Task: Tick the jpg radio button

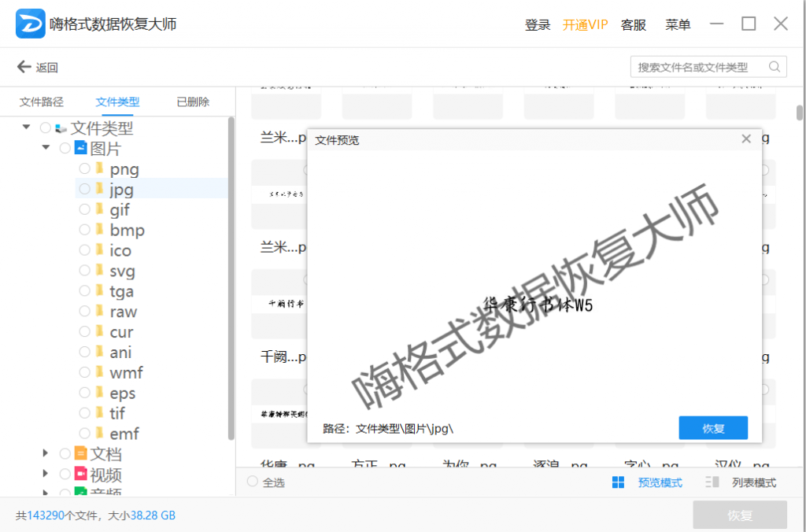Action: click(x=85, y=189)
